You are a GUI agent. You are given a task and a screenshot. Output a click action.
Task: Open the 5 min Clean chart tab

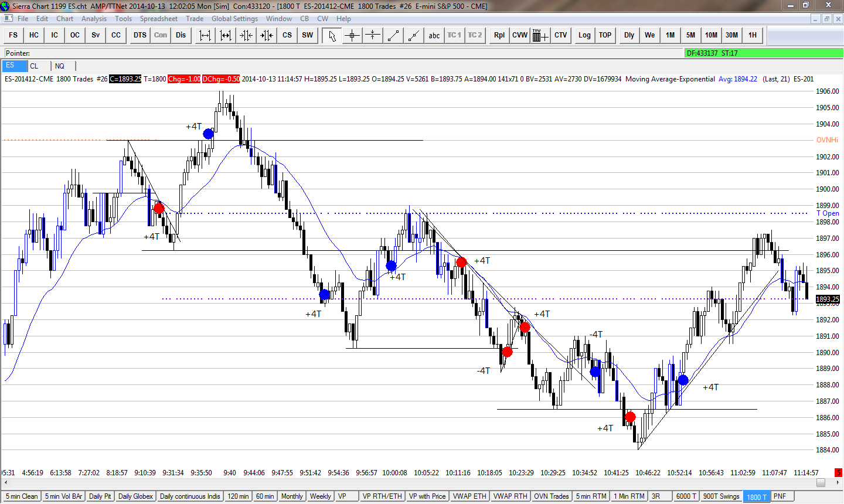pyautogui.click(x=22, y=496)
